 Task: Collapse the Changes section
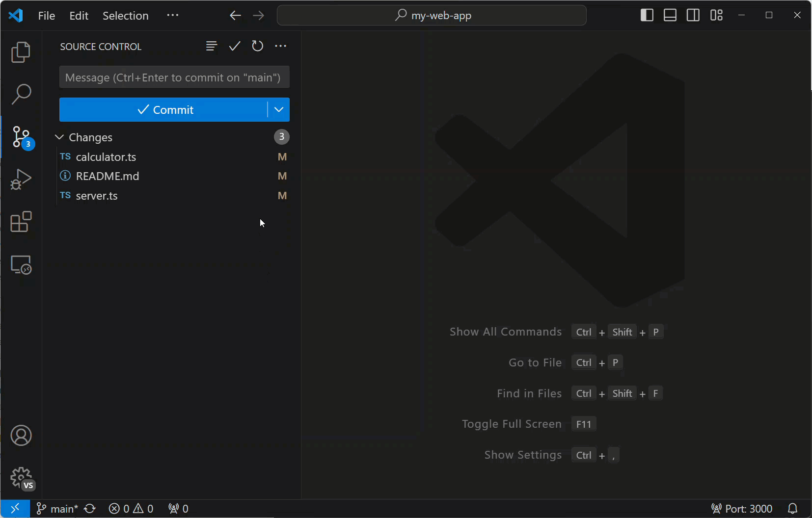[x=59, y=137]
